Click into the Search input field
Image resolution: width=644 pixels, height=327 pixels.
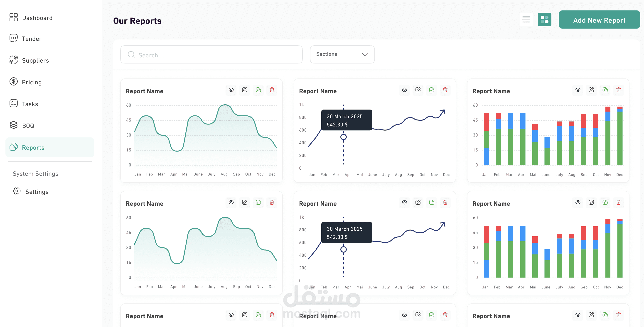coord(211,55)
